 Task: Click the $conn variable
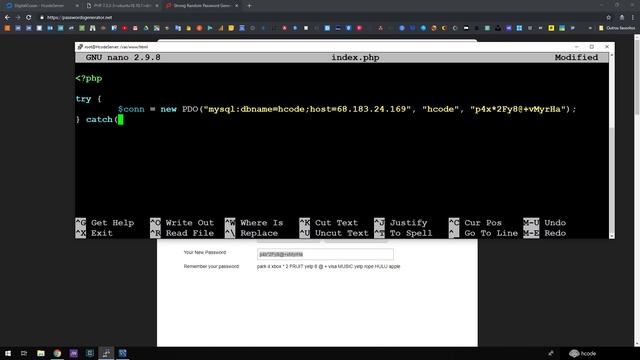[131, 109]
